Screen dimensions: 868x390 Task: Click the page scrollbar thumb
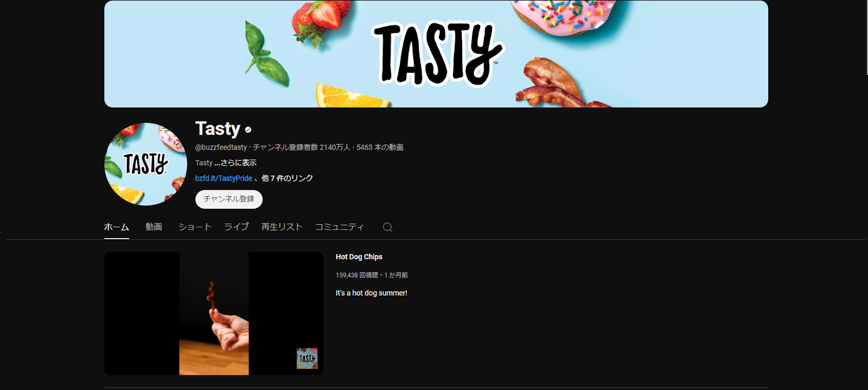pos(866,37)
